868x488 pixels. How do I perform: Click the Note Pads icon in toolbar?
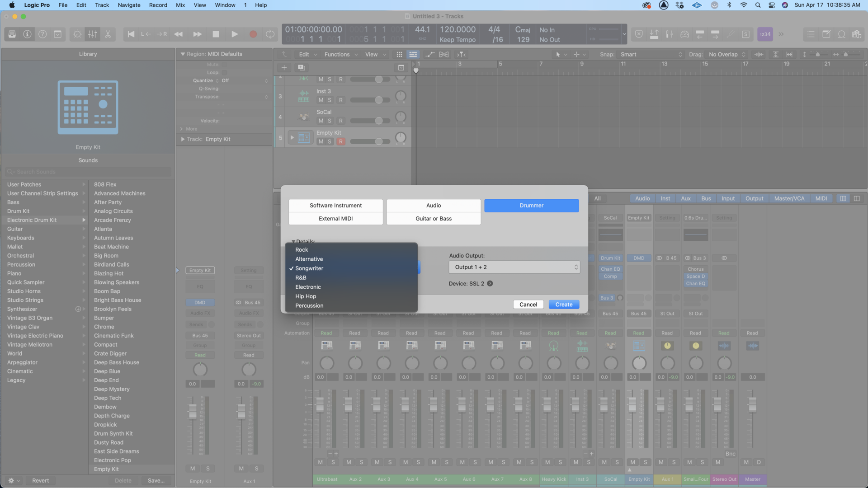tap(827, 34)
